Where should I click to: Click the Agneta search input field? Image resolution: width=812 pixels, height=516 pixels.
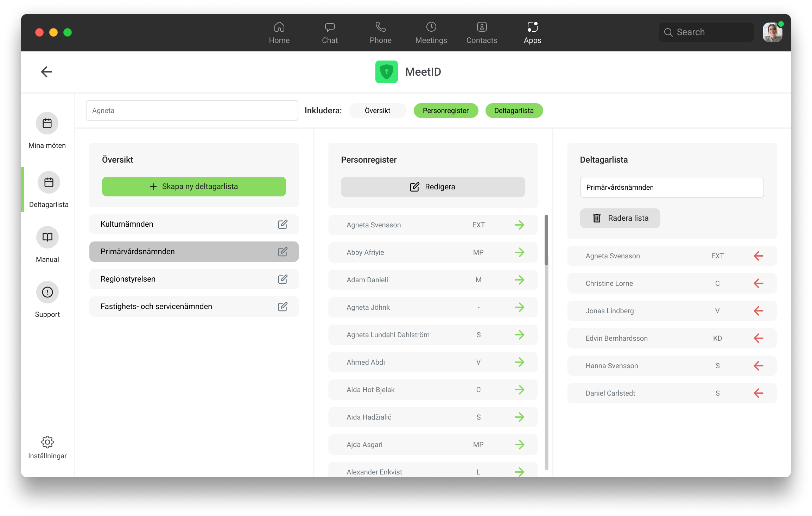coord(192,110)
